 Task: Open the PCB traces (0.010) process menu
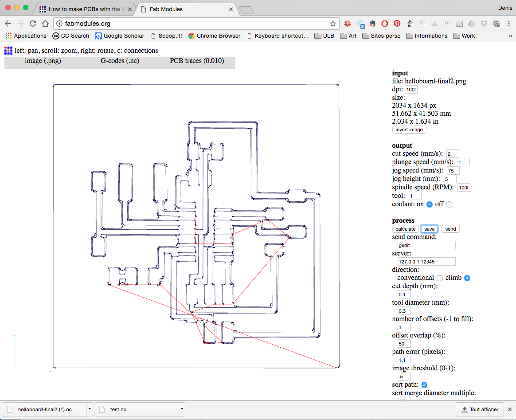(197, 61)
